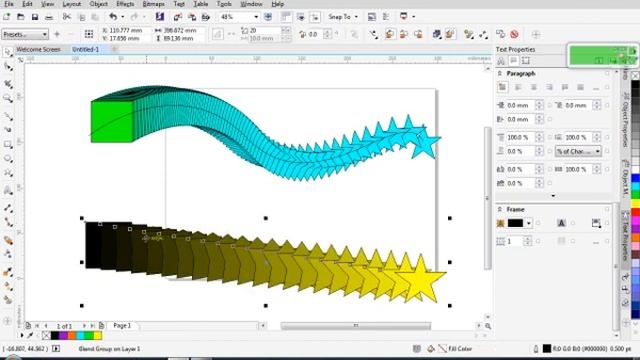
Task: Click the Print icon in the standard toolbar
Action: (x=49, y=17)
